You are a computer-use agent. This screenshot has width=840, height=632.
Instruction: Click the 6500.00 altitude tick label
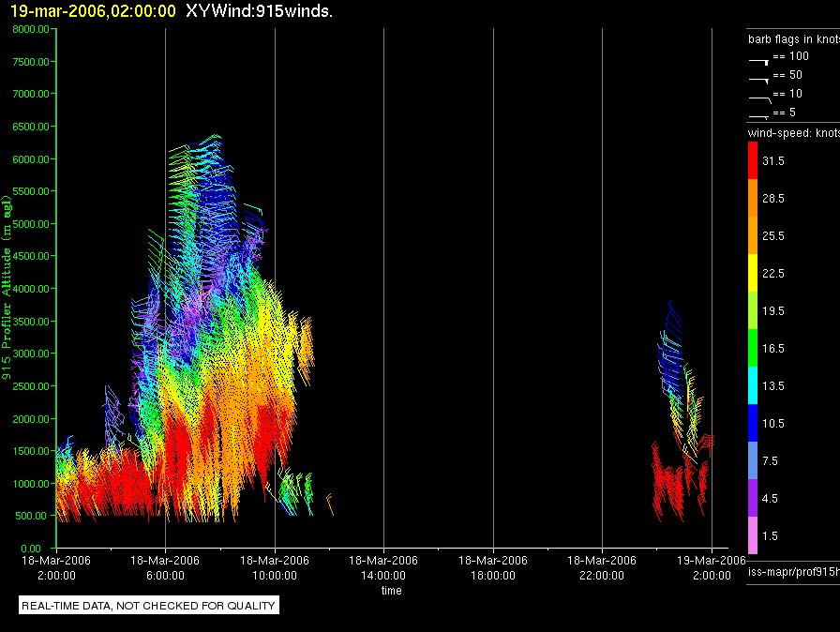tap(31, 127)
